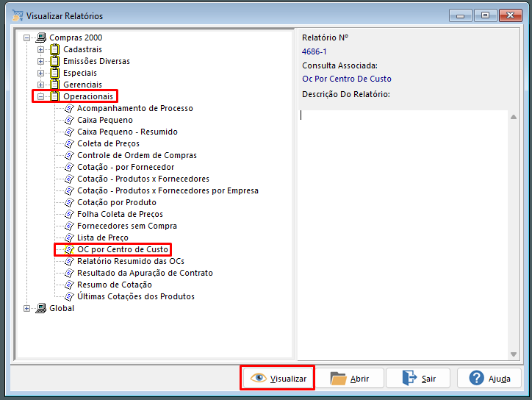Image resolution: width=532 pixels, height=400 pixels.
Task: Click report number 4686-1
Action: click(x=314, y=51)
